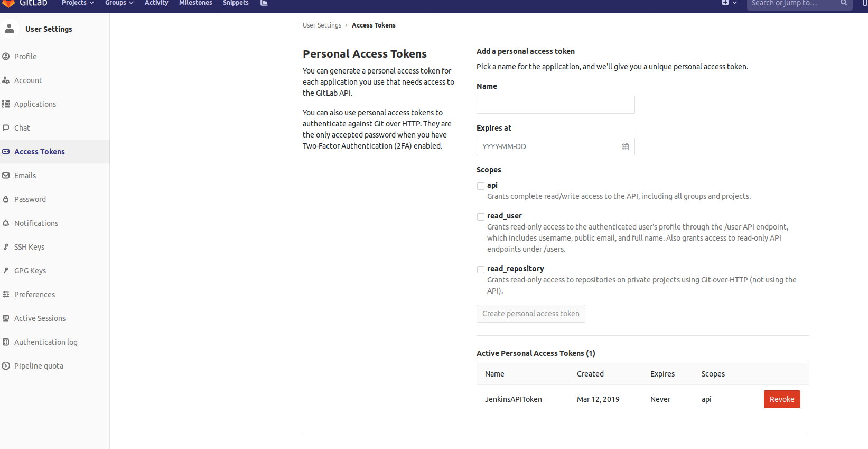Open Notifications settings
868x449 pixels.
click(36, 223)
